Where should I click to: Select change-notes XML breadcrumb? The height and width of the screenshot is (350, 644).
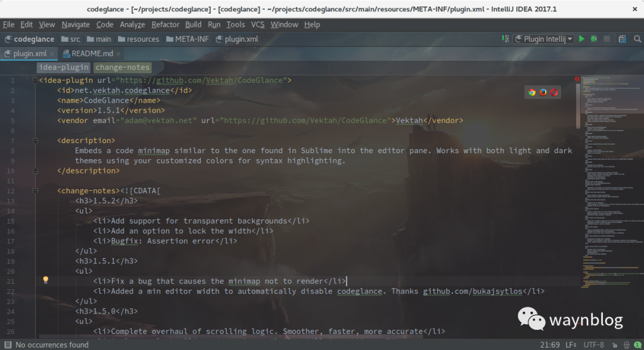pyautogui.click(x=122, y=67)
